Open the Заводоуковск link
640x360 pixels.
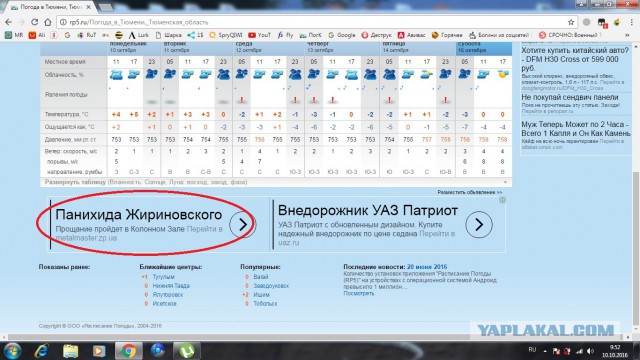coord(271,286)
